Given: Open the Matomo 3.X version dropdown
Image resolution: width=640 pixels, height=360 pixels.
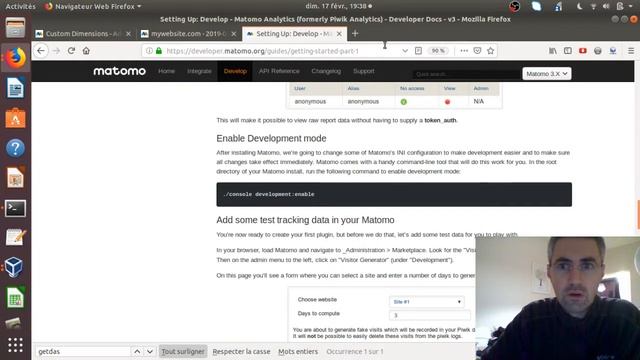Looking at the screenshot, I should (547, 74).
